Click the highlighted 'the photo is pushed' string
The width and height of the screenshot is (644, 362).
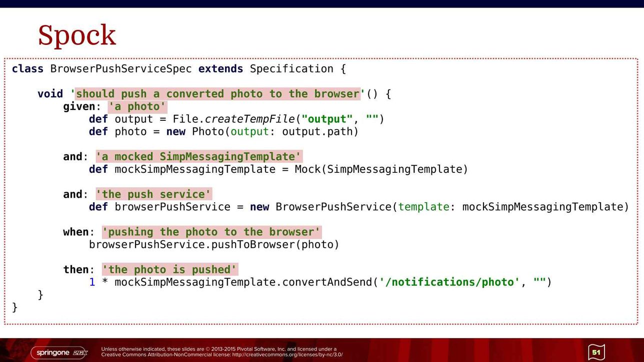pos(170,270)
